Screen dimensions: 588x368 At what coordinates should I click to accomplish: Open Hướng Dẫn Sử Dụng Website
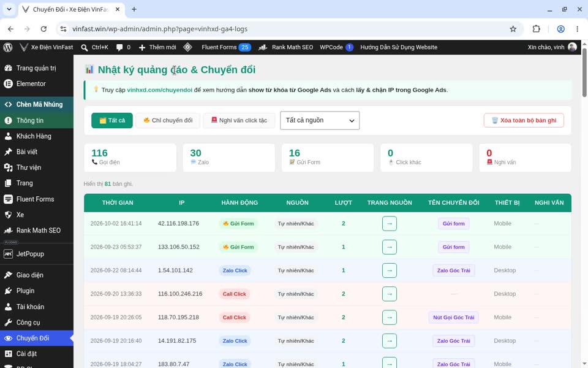(399, 47)
